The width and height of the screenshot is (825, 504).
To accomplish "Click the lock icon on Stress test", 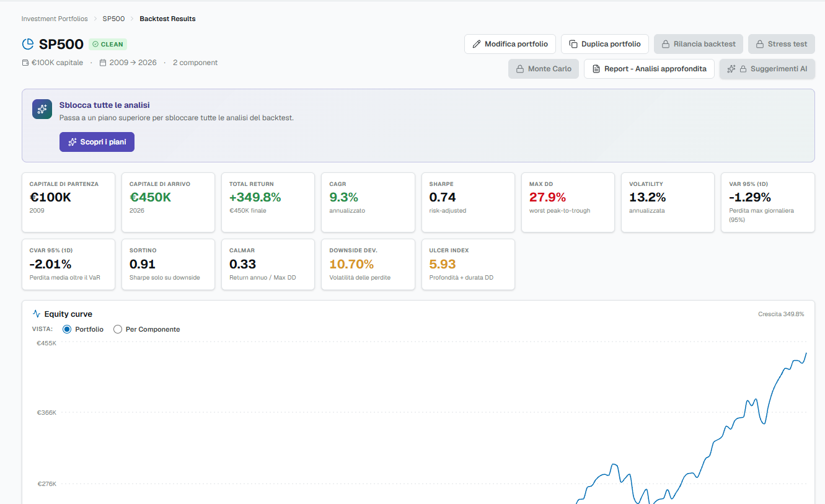I will 760,44.
